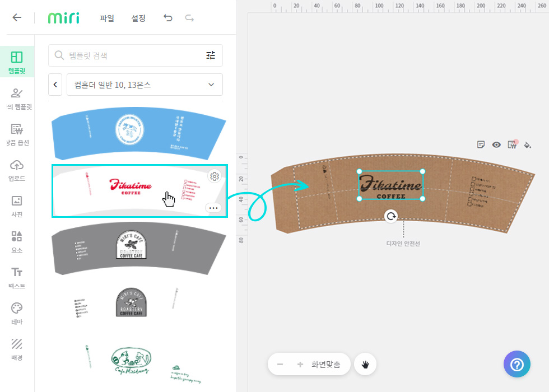This screenshot has height=392, width=549.
Task: Go back to previous template category
Action: (55, 85)
